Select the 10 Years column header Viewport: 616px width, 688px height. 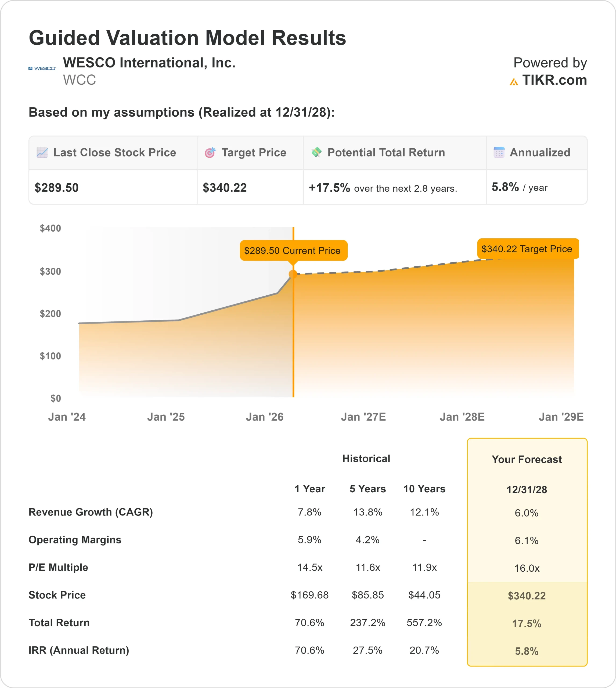point(425,489)
